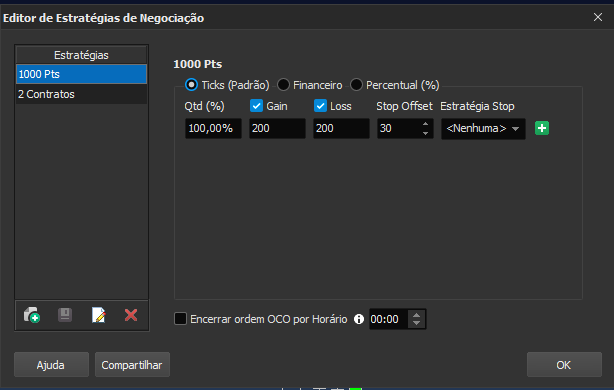Enable Encerrar ordem OCO por Horário checkbox
Viewport: 614px width, 390px height.
(x=181, y=319)
